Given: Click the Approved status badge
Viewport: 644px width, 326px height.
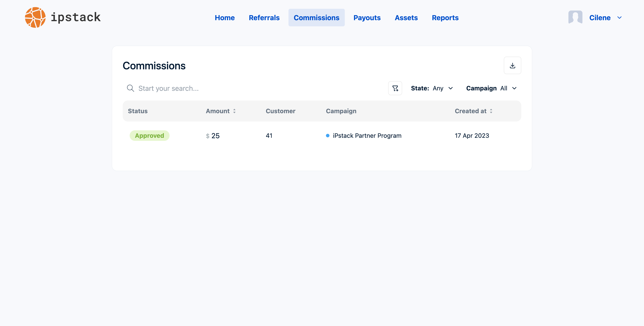Looking at the screenshot, I should pyautogui.click(x=149, y=135).
